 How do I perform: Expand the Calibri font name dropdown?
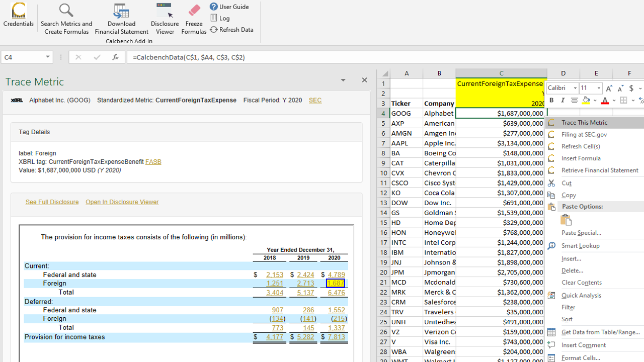click(x=575, y=88)
